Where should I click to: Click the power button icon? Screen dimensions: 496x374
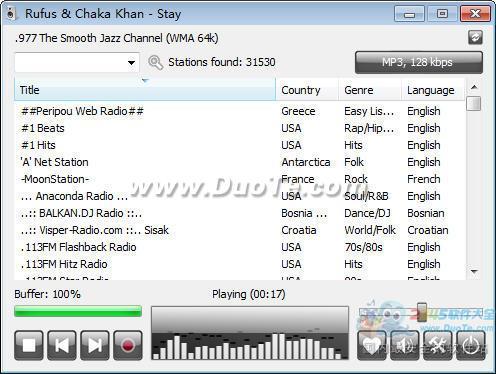(x=471, y=345)
